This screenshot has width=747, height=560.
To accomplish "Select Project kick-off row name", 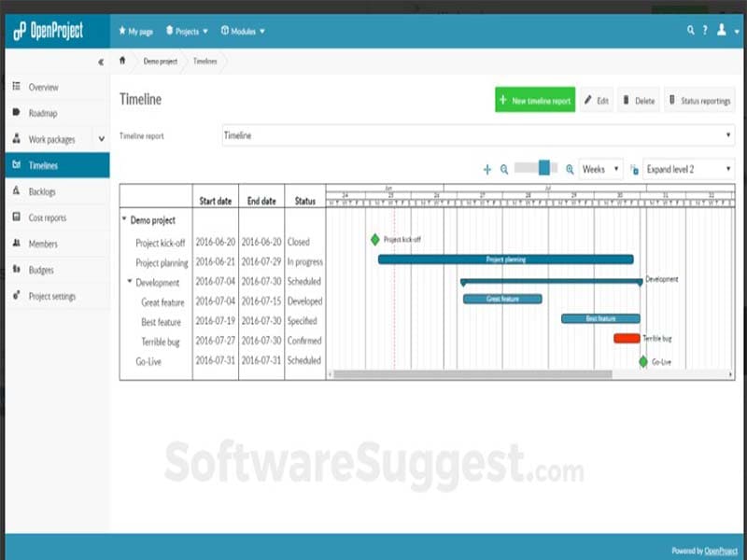I will click(160, 243).
